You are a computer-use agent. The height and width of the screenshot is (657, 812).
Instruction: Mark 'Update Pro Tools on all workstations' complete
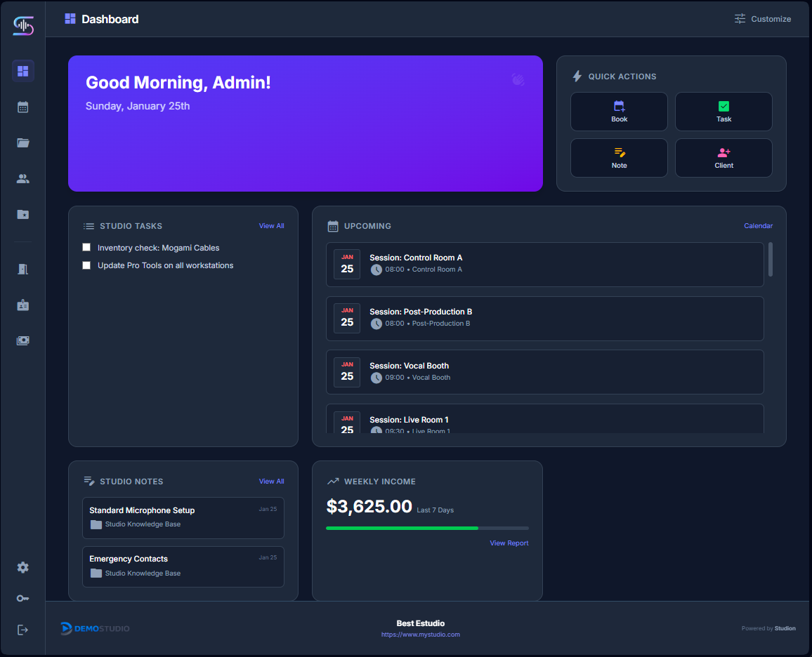(86, 265)
